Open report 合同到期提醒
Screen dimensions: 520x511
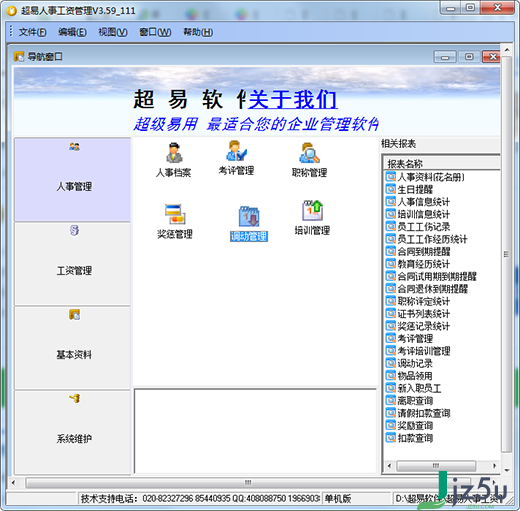click(423, 252)
